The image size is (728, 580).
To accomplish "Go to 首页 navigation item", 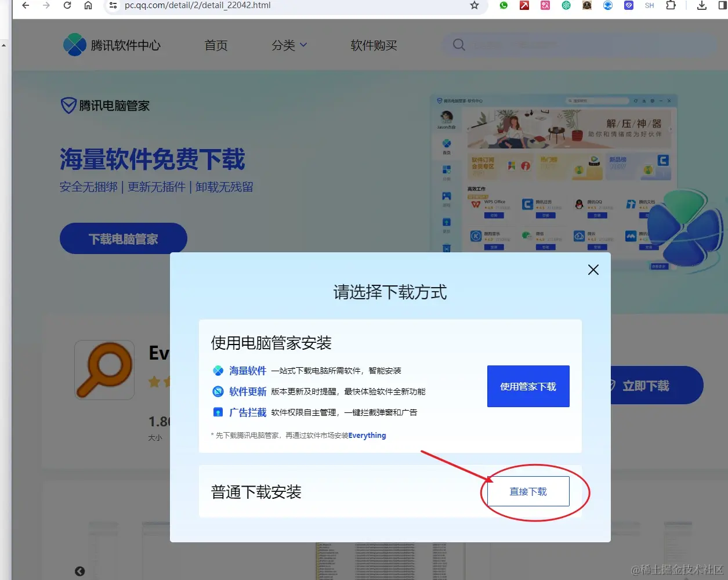I will click(x=216, y=45).
